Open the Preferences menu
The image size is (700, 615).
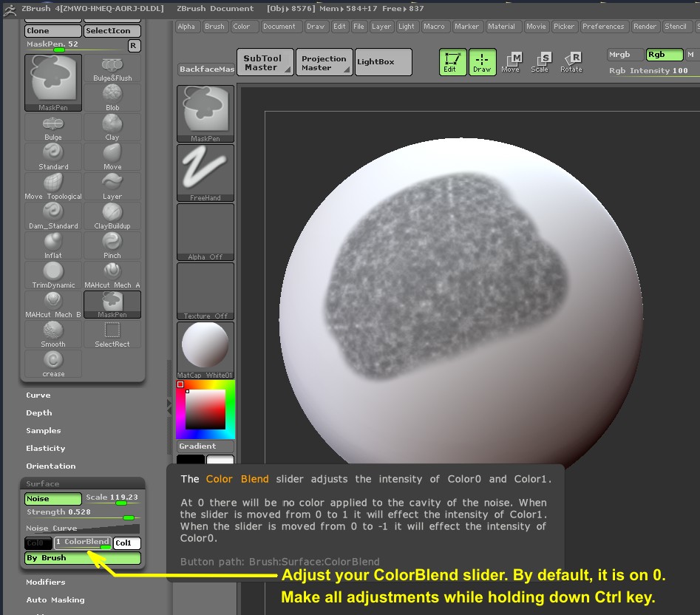point(604,27)
